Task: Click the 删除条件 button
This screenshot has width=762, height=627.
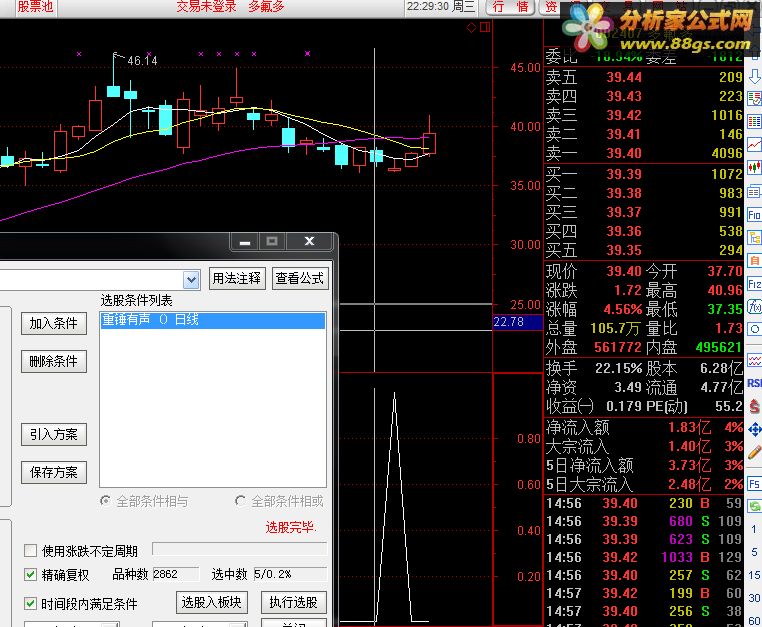Action: point(53,361)
